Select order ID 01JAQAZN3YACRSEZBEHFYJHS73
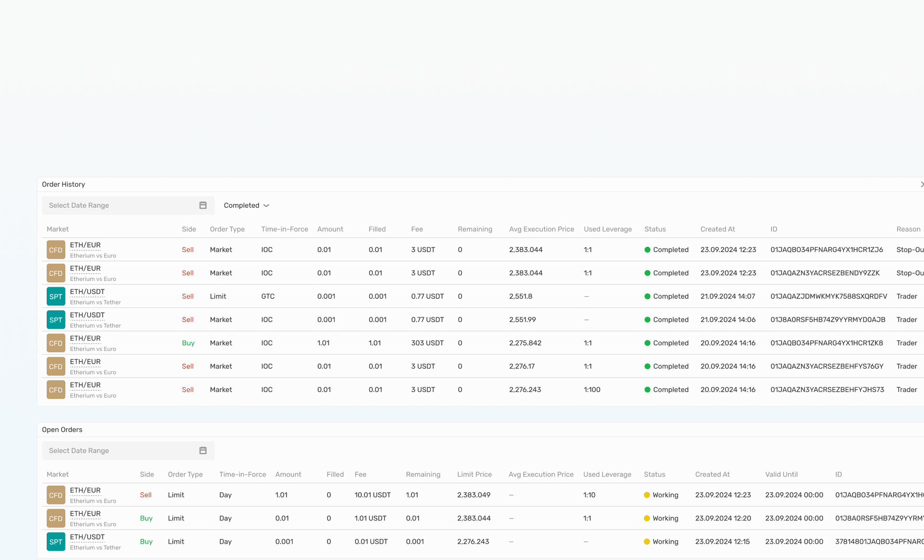924x560 pixels. click(x=827, y=390)
